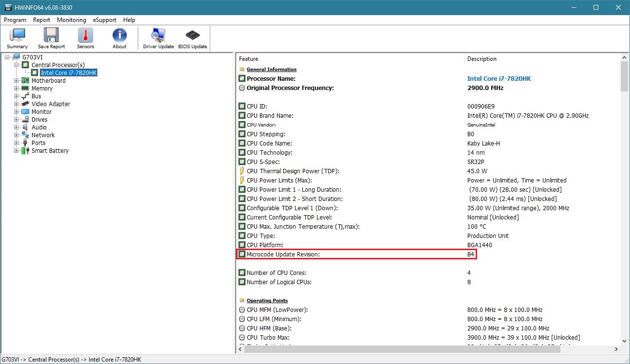Screen dimensions: 630x364
Task: Expand the Video Adapter tree node
Action: coord(16,104)
